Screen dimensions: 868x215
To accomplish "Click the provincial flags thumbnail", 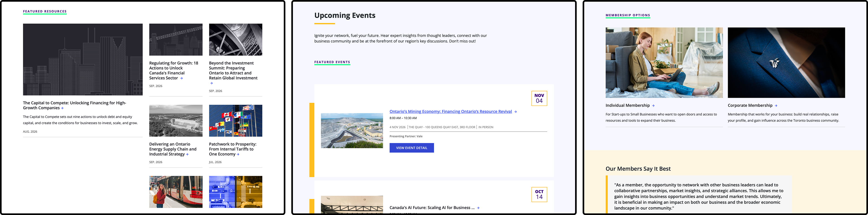I will [x=236, y=121].
